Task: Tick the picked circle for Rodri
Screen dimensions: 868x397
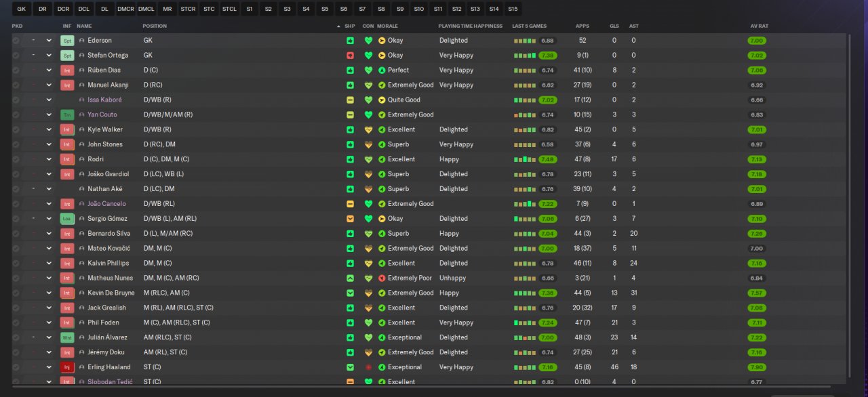Action: 16,159
